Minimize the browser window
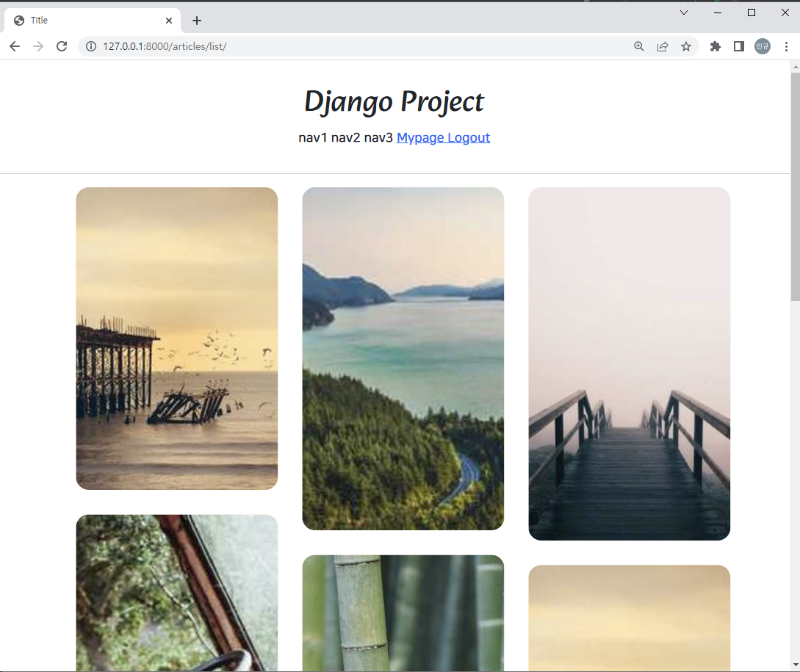800x672 pixels. [717, 12]
